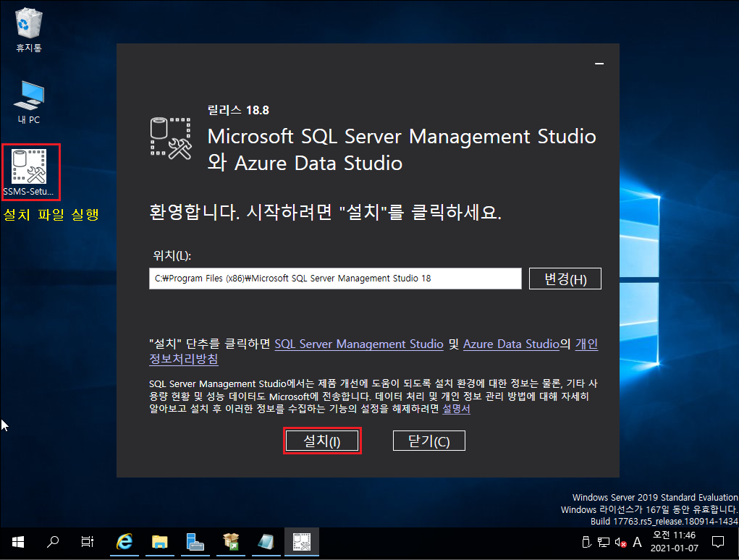Screen dimensions: 739x560
Task: Open the notification action center icon
Action: 718,542
